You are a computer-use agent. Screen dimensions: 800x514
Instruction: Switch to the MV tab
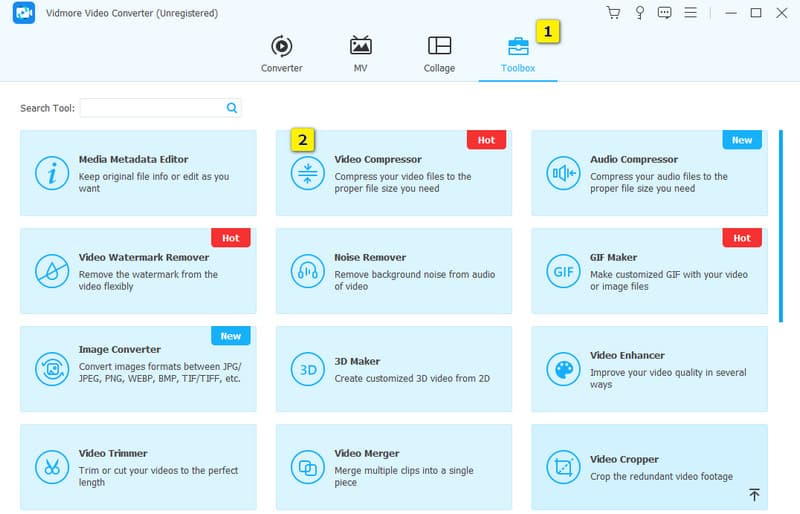[x=361, y=54]
